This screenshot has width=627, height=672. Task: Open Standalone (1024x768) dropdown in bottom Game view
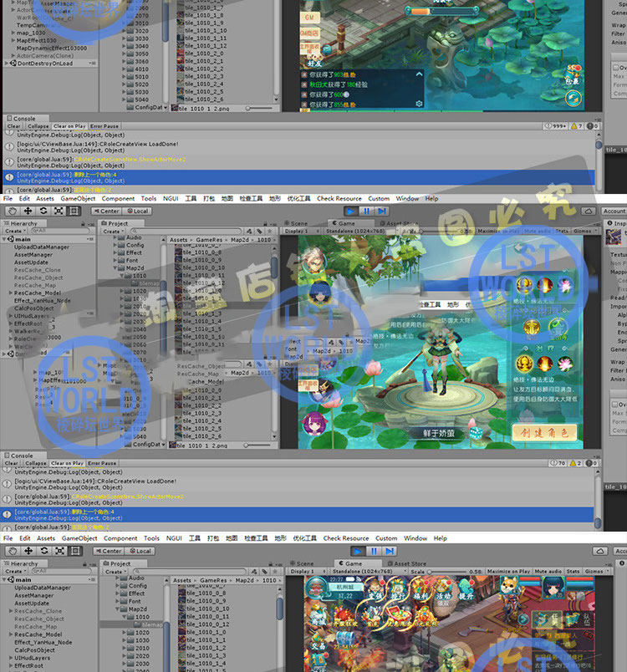pos(368,572)
